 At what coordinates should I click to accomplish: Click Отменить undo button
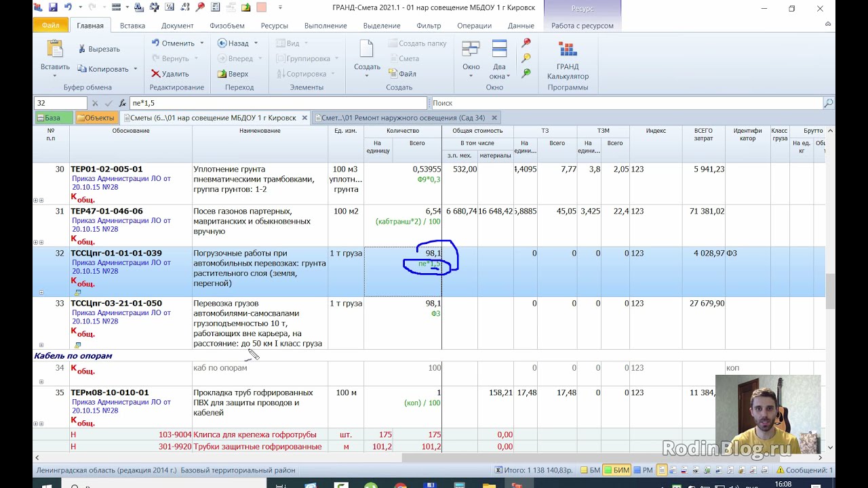(x=173, y=43)
